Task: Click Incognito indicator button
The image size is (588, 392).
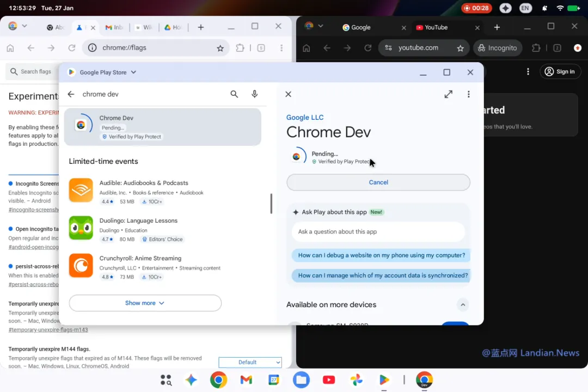Action: 497,48
